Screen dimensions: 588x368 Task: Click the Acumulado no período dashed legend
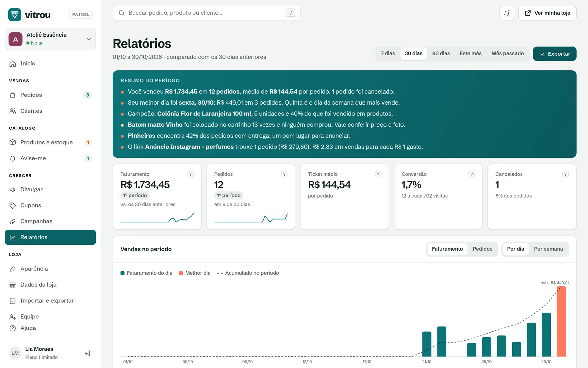tap(248, 273)
